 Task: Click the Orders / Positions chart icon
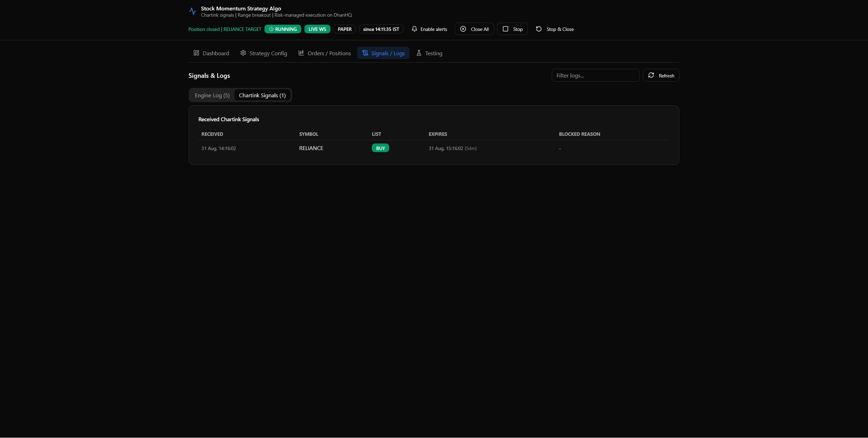(301, 53)
